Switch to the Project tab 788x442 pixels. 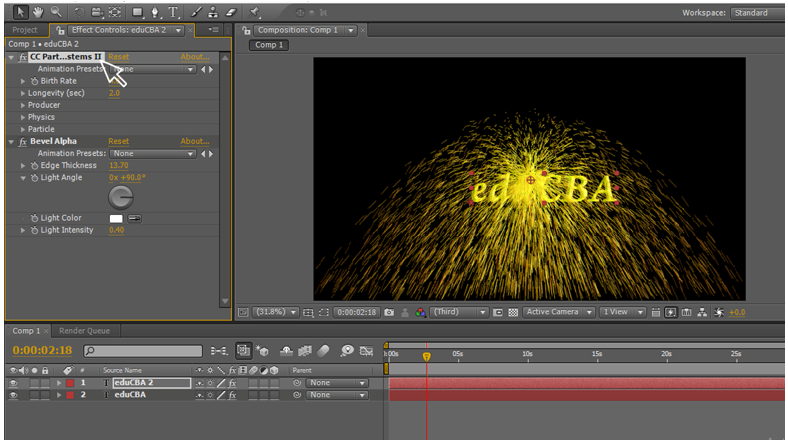click(x=25, y=30)
